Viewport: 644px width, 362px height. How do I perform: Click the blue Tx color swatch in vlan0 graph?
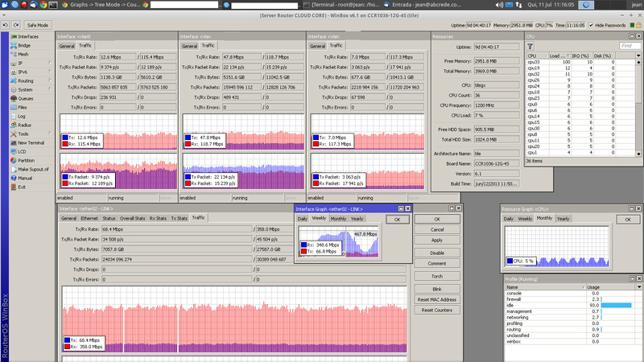(x=65, y=138)
